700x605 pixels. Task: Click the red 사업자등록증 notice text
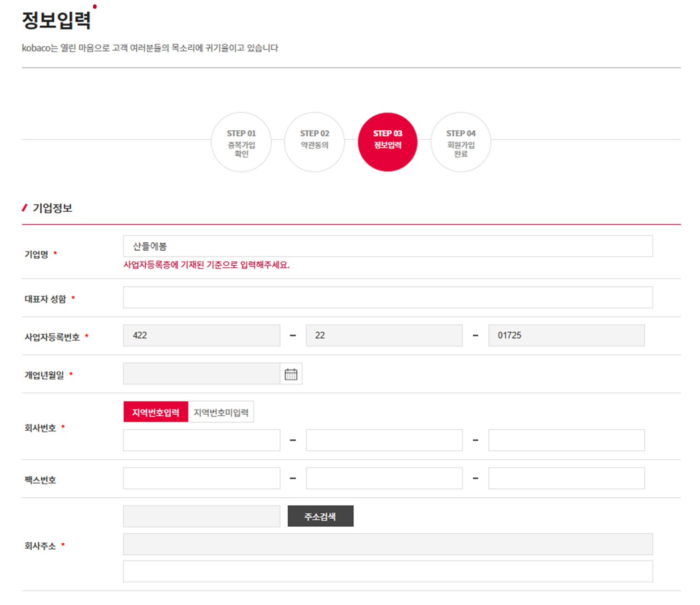point(206,265)
